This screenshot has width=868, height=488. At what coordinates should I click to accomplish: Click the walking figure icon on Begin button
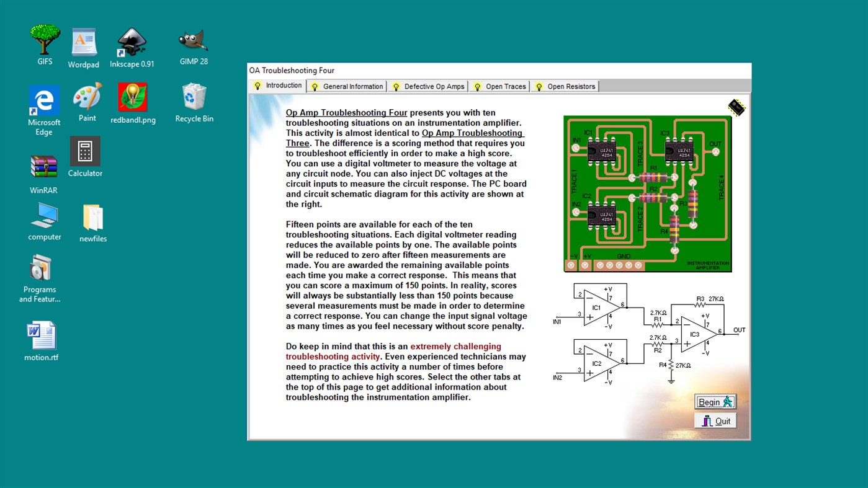click(727, 401)
